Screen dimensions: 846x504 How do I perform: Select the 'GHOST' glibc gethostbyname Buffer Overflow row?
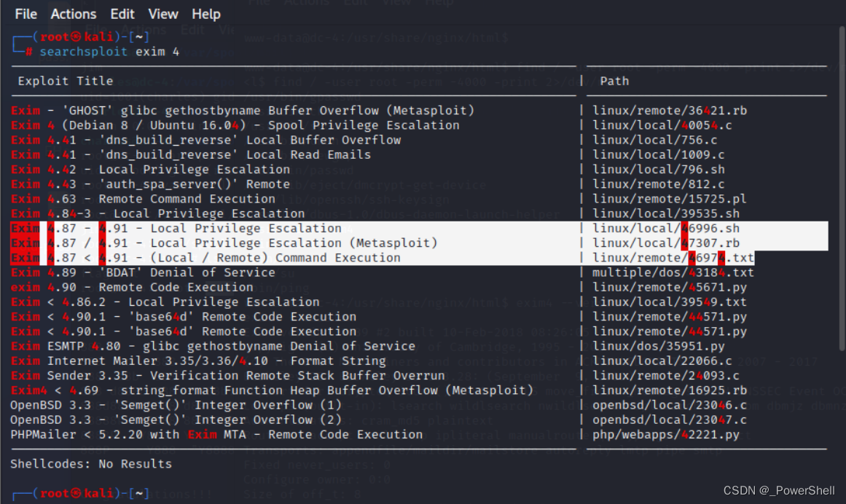click(242, 111)
